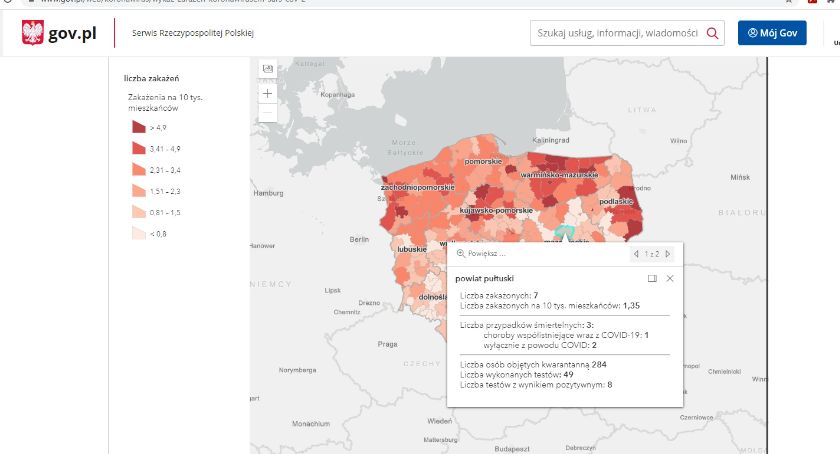Viewport: 840px width, 454px height.
Task: Click the 3,41 - 4,9 legend swatch
Action: [x=139, y=148]
